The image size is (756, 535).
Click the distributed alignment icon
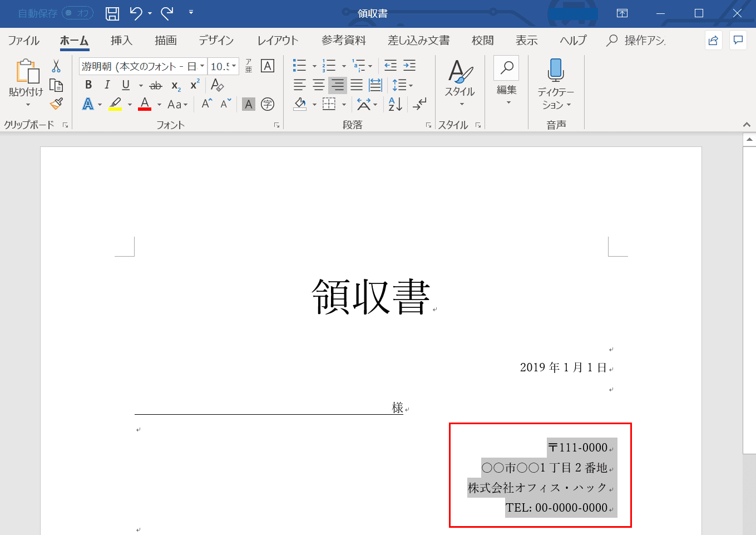(x=375, y=85)
